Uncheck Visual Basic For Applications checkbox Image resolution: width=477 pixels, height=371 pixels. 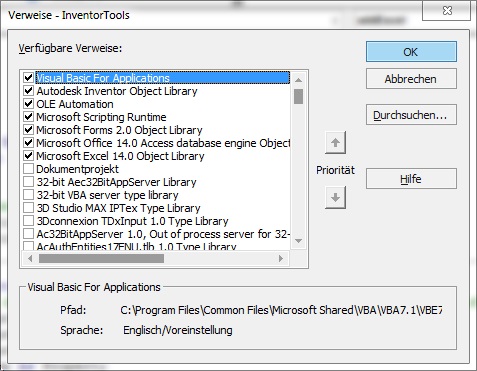coord(29,78)
